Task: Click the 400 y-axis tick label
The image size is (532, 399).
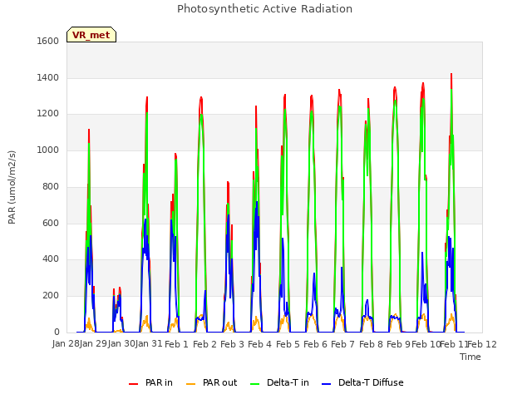Action: pos(51,259)
